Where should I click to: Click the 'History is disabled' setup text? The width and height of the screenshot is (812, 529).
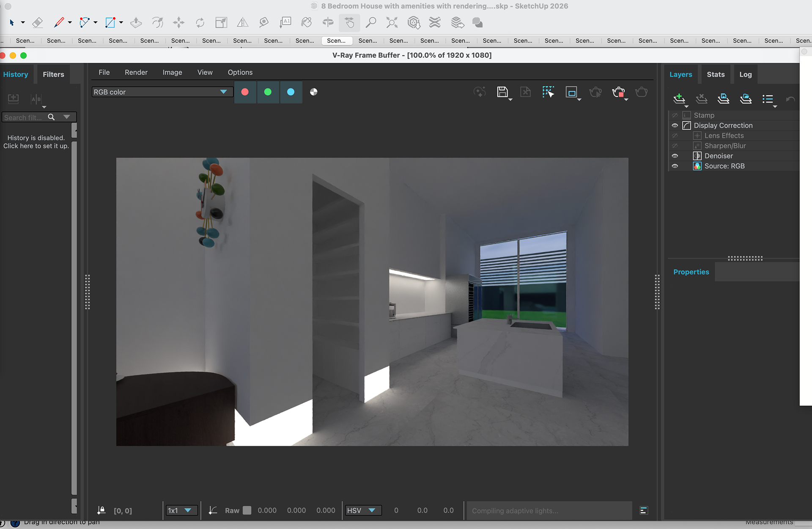(x=36, y=142)
